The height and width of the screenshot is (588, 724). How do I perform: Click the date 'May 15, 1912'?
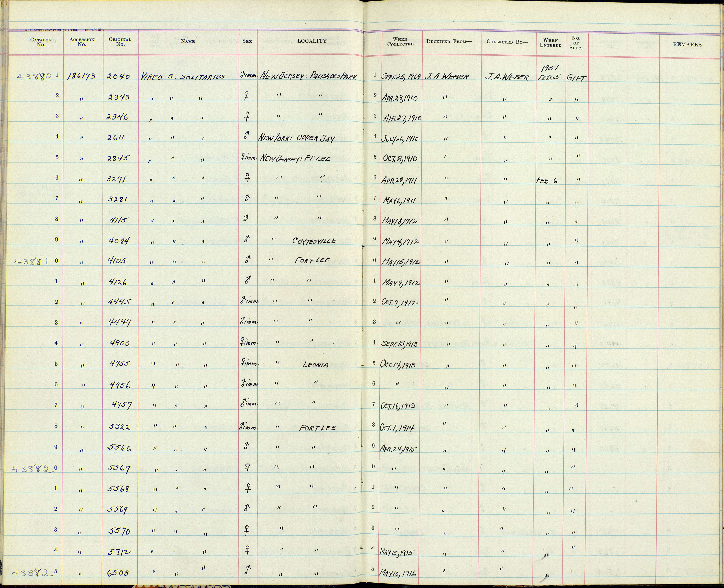(401, 262)
